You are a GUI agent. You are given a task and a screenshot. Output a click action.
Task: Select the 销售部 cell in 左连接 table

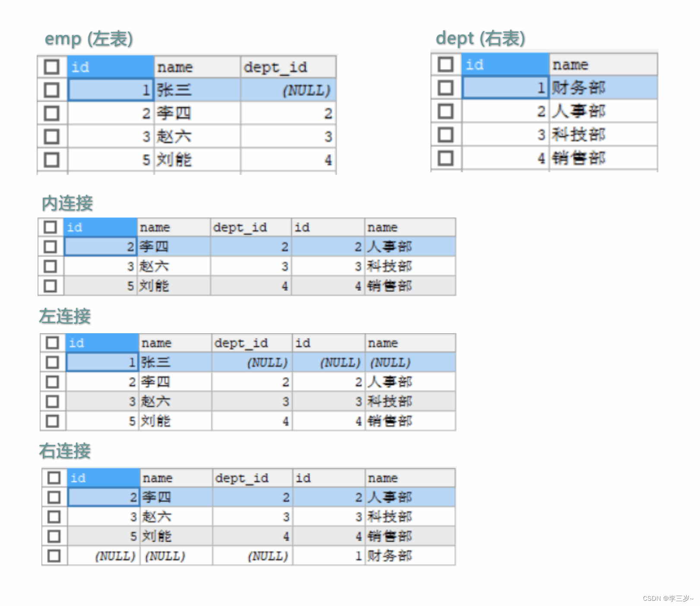click(410, 421)
